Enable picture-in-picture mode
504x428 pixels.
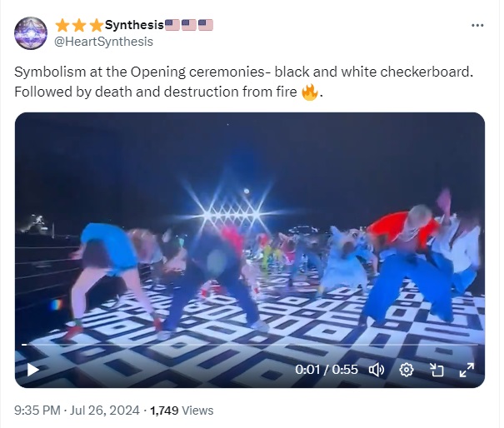pos(437,370)
